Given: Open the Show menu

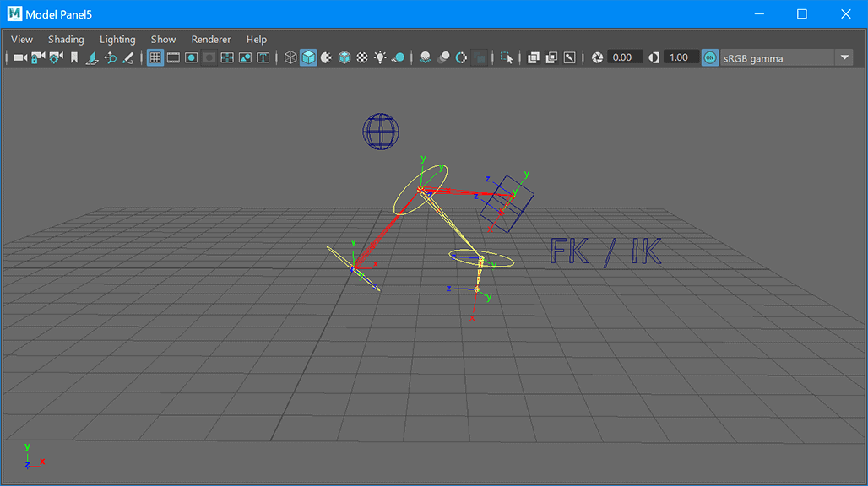Looking at the screenshot, I should [x=163, y=40].
